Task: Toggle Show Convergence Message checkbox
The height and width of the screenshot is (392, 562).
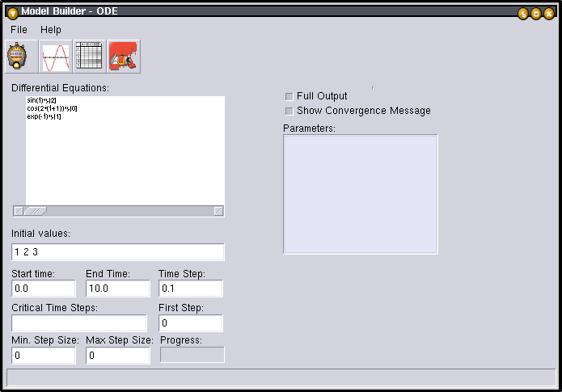Action: [x=289, y=111]
